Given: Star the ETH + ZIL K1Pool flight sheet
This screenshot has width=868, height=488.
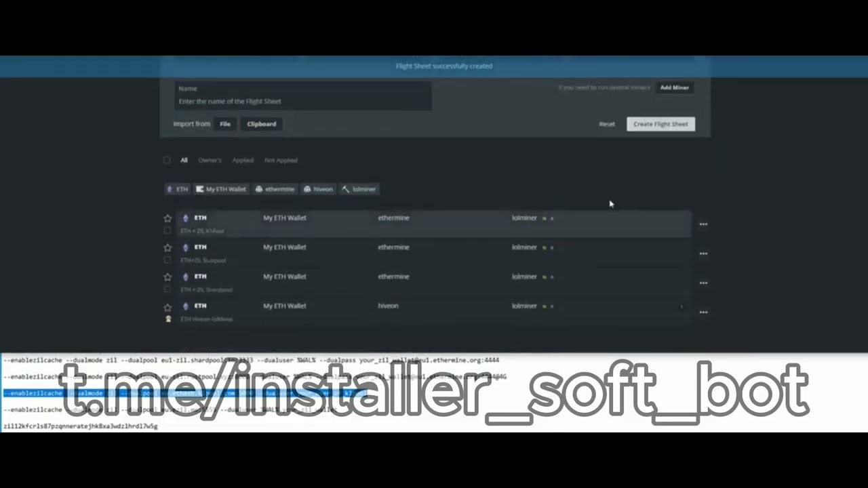Looking at the screenshot, I should [167, 218].
